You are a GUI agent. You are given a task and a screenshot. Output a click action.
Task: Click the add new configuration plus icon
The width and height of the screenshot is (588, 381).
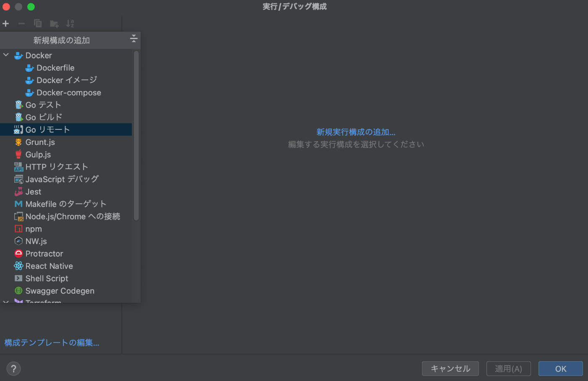pyautogui.click(x=6, y=24)
